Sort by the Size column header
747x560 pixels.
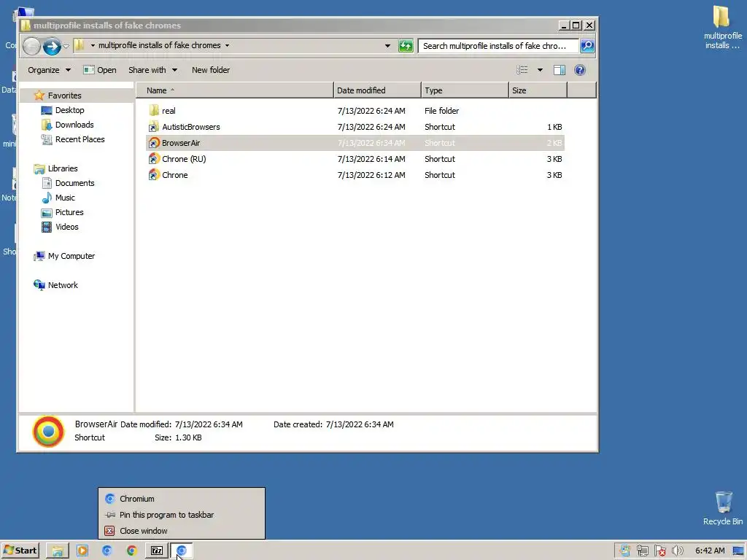coord(538,90)
